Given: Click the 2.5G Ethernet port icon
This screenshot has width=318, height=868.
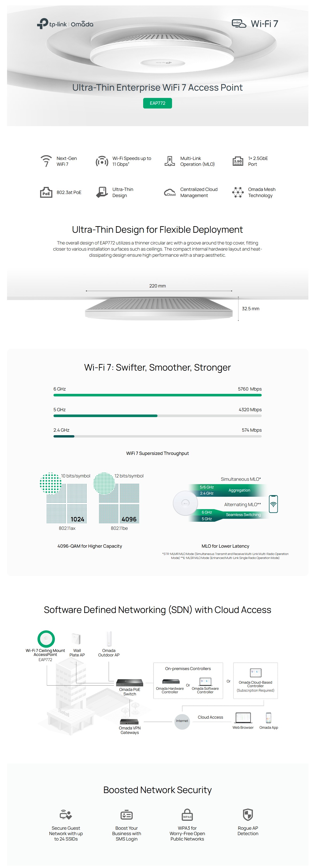Looking at the screenshot, I should 238,161.
